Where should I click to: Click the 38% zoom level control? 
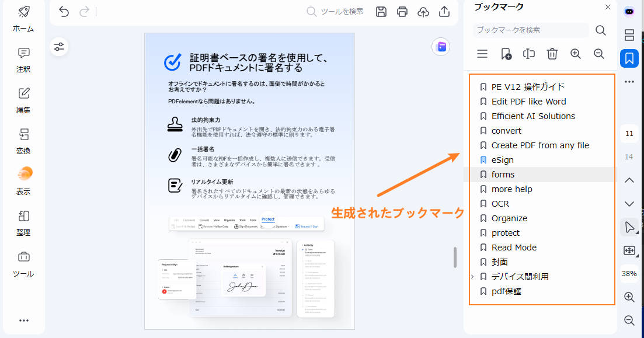pos(629,273)
